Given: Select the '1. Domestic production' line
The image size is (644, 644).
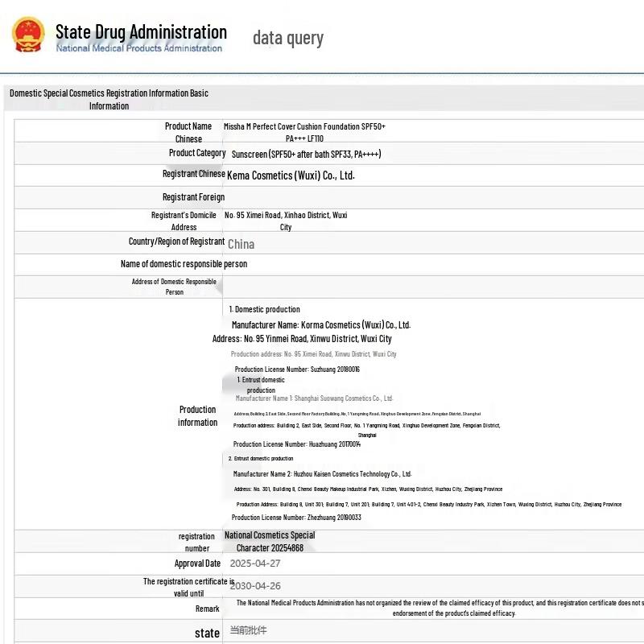Looking at the screenshot, I should coord(265,309).
